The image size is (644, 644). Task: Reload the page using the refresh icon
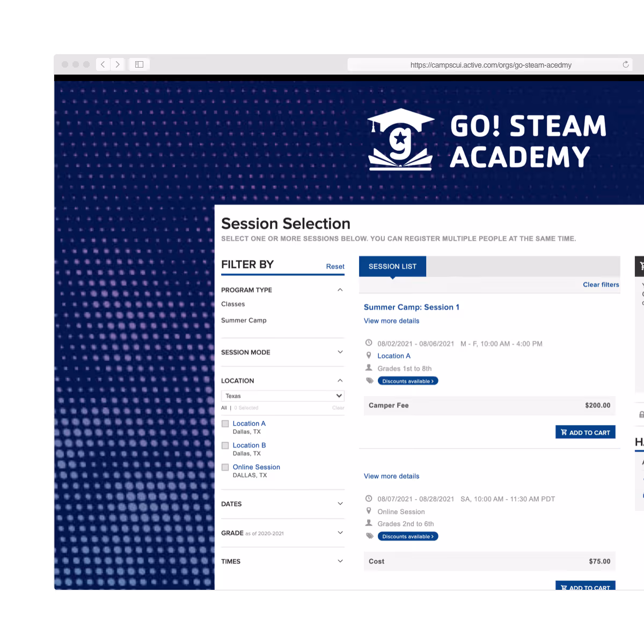pos(625,64)
